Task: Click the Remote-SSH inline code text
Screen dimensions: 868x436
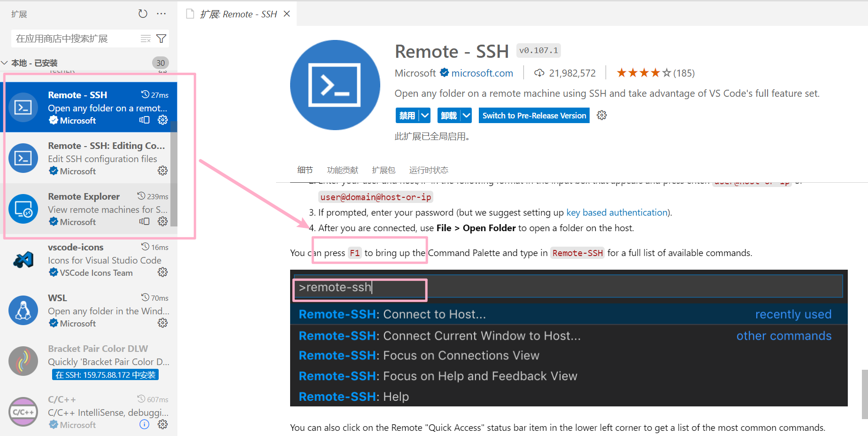Action: (577, 253)
